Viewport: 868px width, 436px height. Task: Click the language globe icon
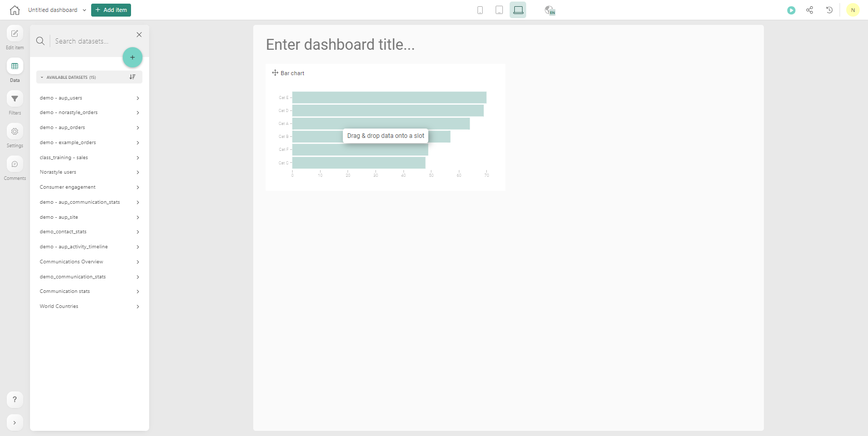(549, 10)
